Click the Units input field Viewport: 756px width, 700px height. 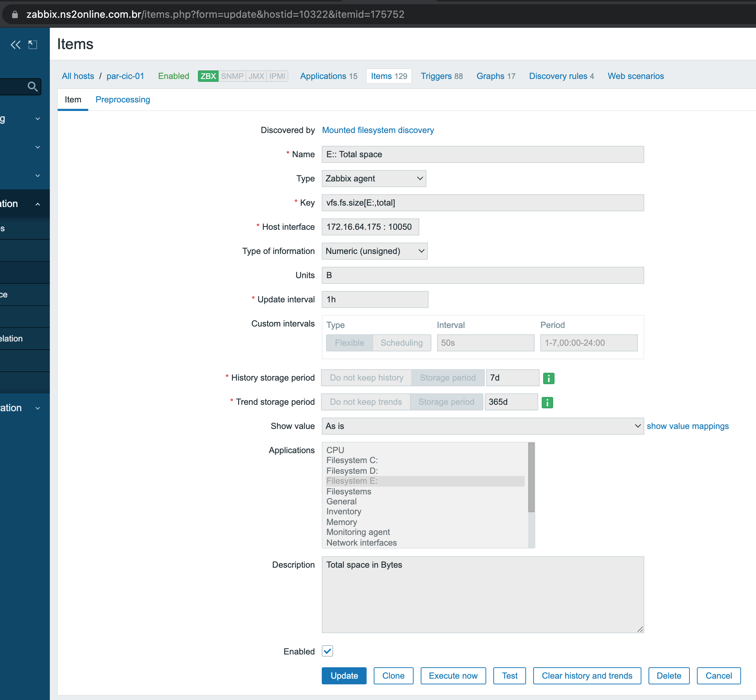[x=482, y=275]
